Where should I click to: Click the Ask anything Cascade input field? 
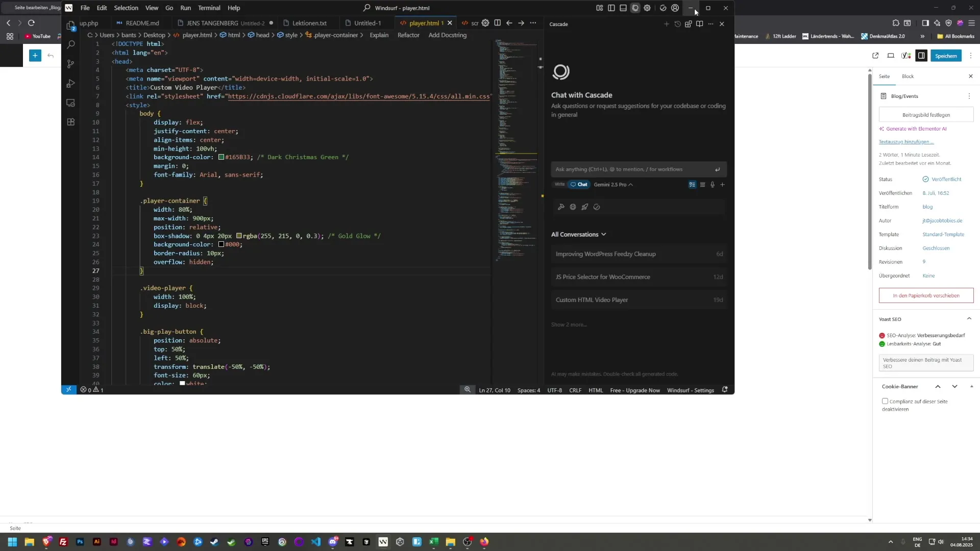(x=633, y=169)
